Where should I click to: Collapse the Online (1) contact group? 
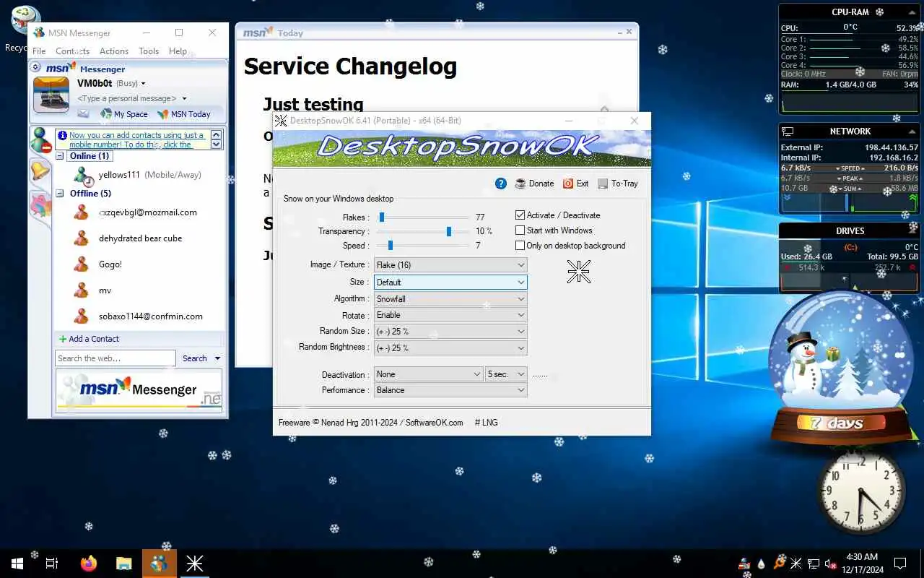click(61, 156)
